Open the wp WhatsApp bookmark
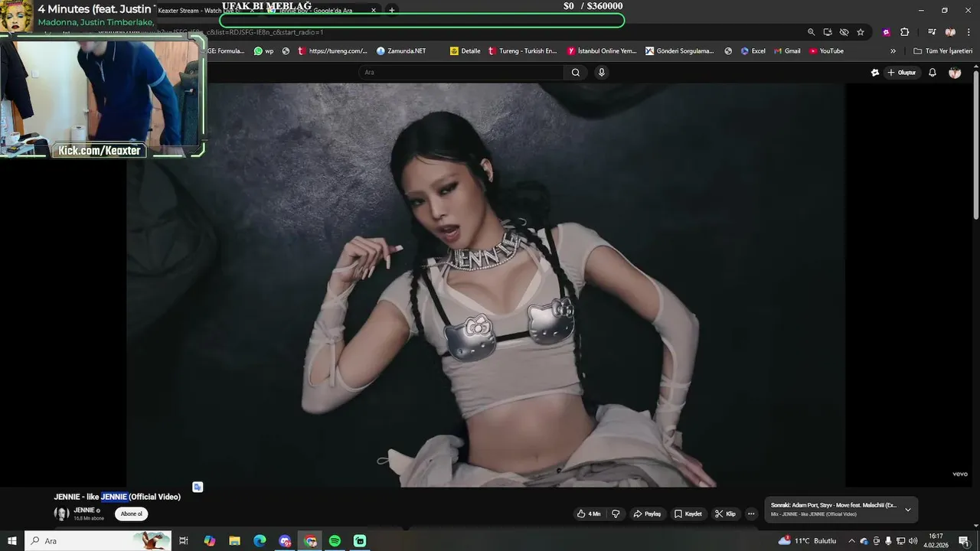This screenshot has width=980, height=551. coord(263,51)
